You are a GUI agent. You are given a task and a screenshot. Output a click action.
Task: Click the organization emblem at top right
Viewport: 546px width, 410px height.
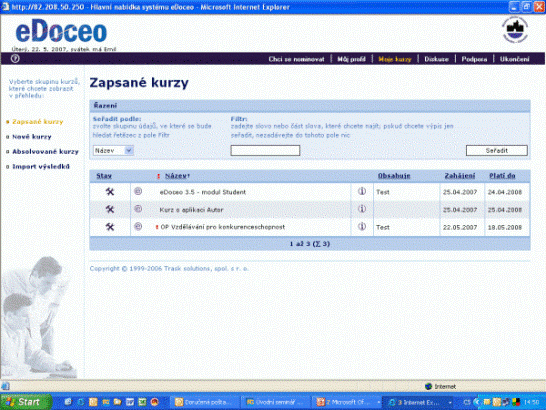(x=515, y=30)
